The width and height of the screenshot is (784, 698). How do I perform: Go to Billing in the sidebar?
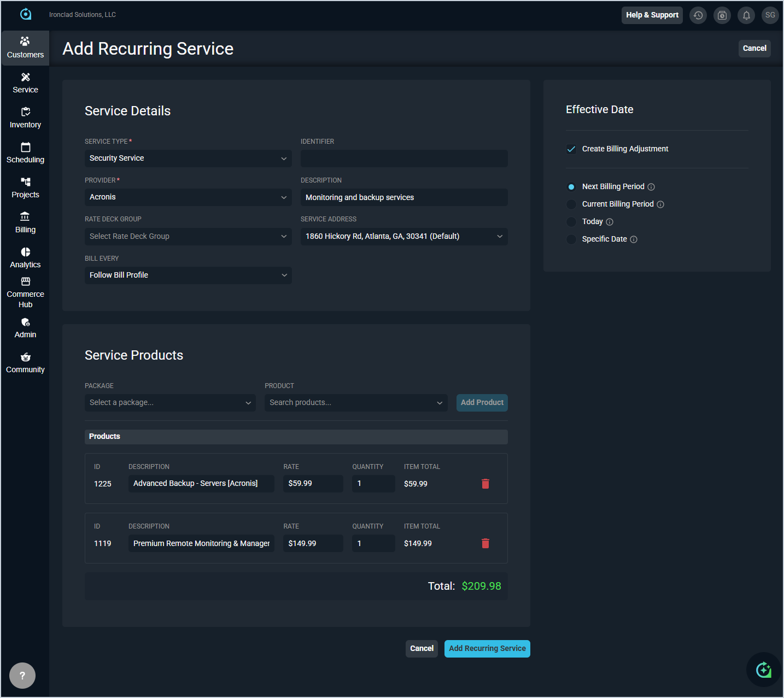point(25,222)
